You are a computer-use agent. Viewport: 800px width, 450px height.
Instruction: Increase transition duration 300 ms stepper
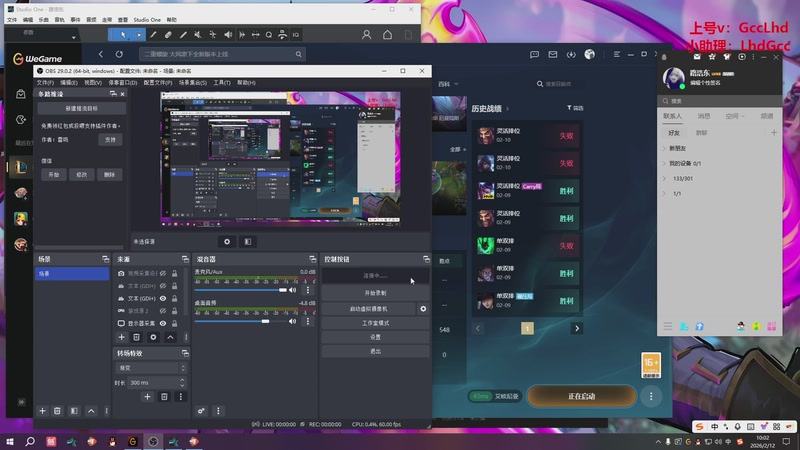[x=182, y=380]
